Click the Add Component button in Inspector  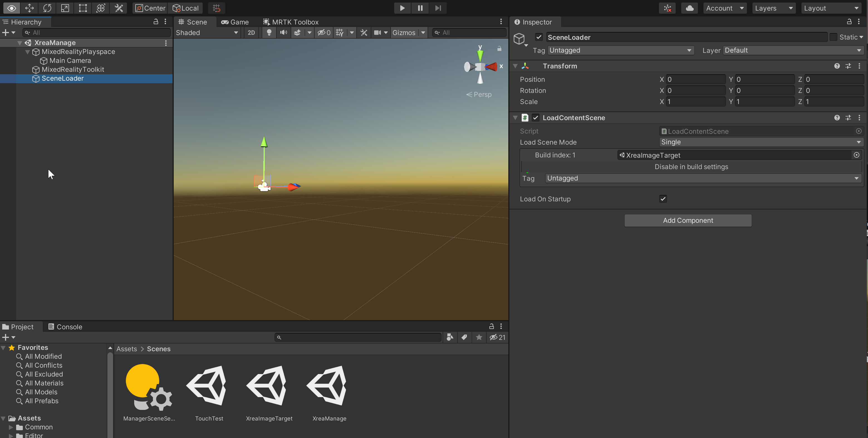[688, 220]
